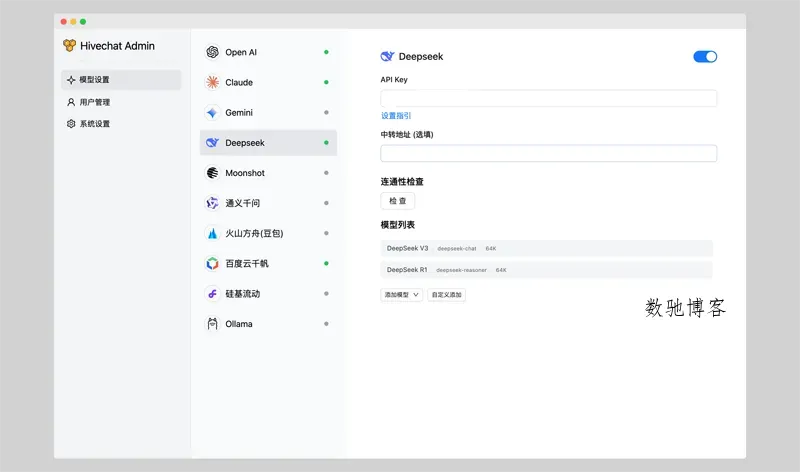Viewport: 800px width, 472px height.
Task: Click the Gemini label text
Action: [x=239, y=112]
